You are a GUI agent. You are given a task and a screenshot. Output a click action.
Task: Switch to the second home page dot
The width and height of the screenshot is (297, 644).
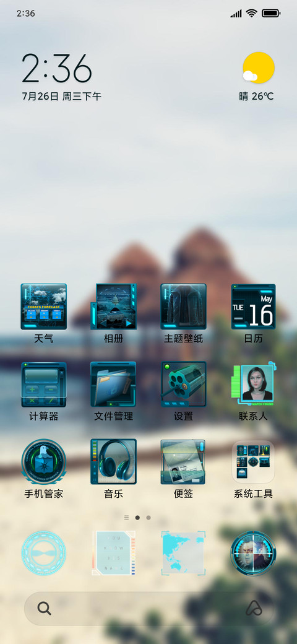[x=148, y=518]
